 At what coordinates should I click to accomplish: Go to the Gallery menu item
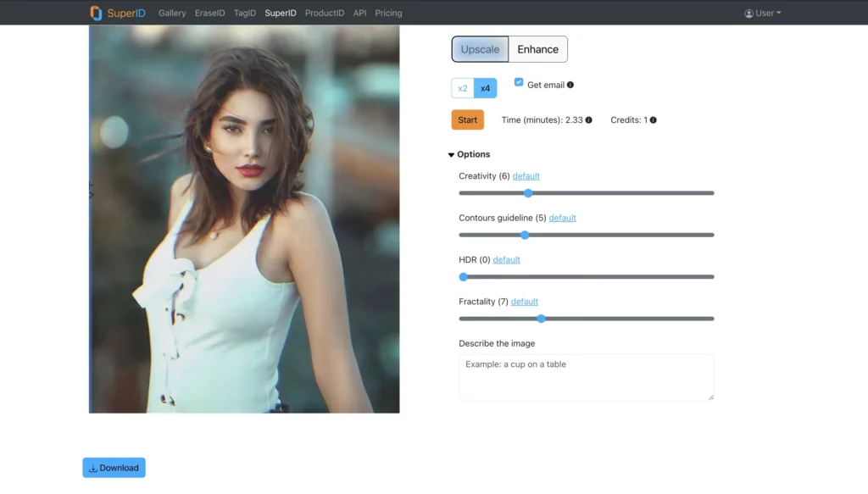tap(172, 13)
